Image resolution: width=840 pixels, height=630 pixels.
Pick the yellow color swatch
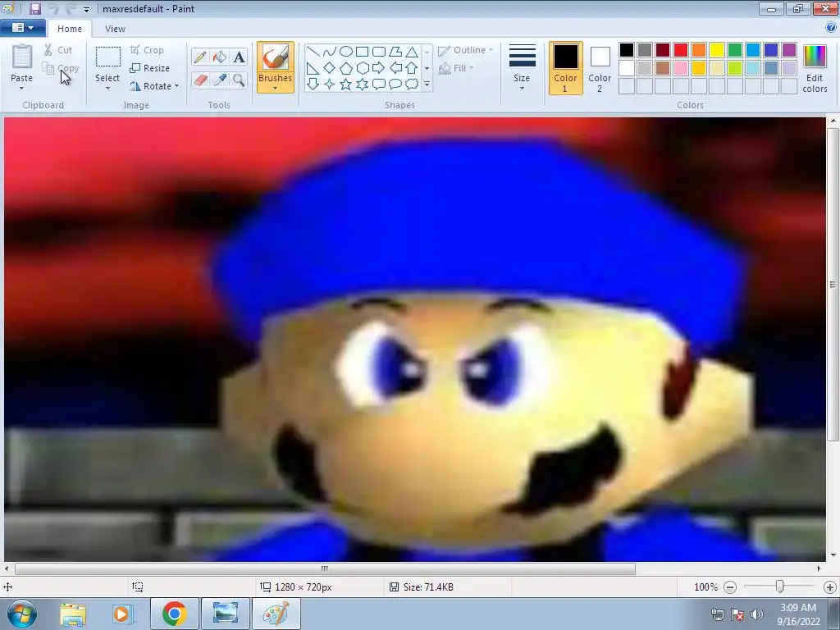pyautogui.click(x=717, y=50)
